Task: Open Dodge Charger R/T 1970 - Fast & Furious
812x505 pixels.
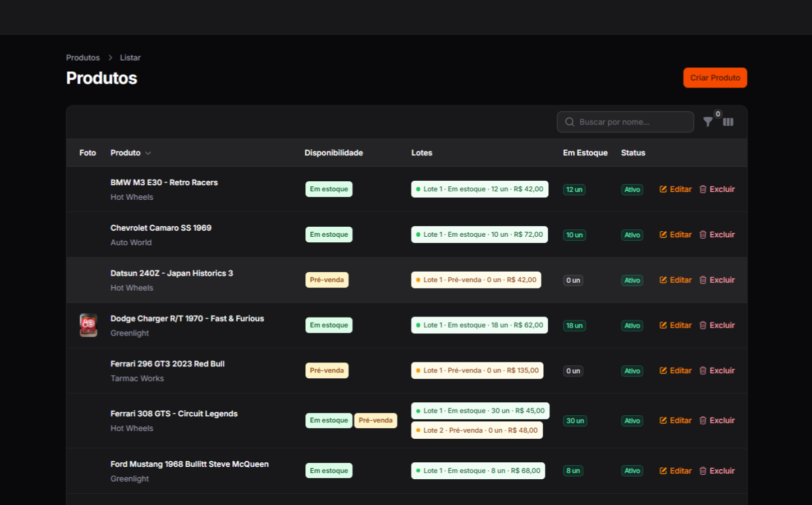Action: point(187,319)
